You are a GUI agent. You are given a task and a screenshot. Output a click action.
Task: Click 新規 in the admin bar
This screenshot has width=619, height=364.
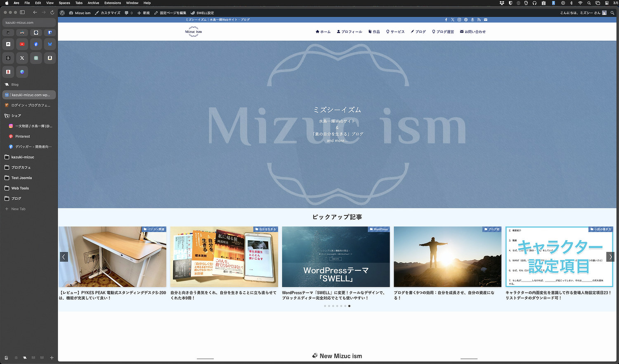144,13
